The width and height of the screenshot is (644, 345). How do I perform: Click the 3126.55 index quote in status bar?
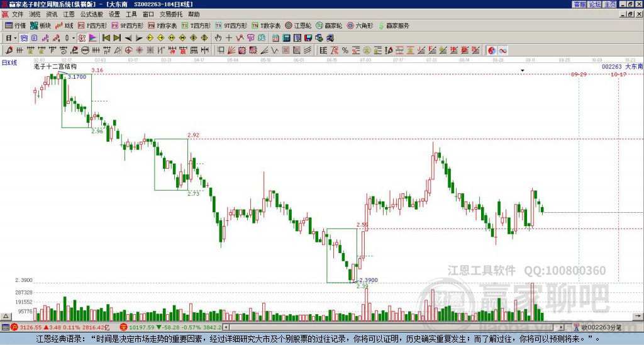pos(31,327)
